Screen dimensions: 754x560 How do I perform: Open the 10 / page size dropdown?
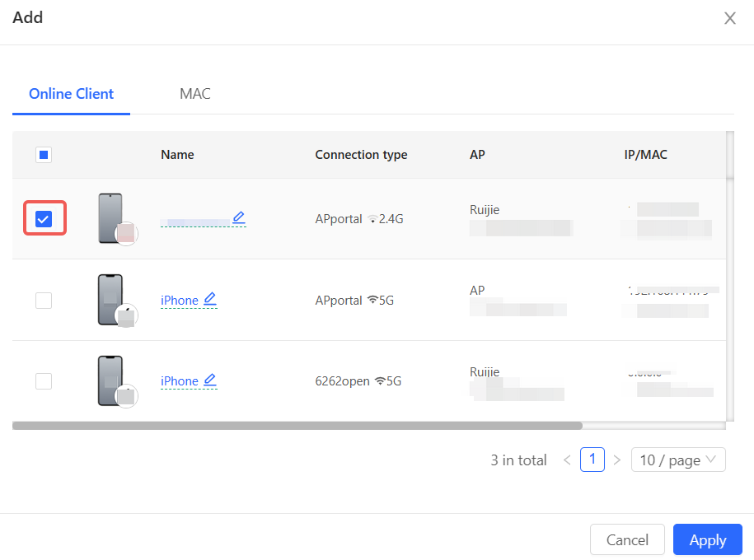tap(677, 460)
